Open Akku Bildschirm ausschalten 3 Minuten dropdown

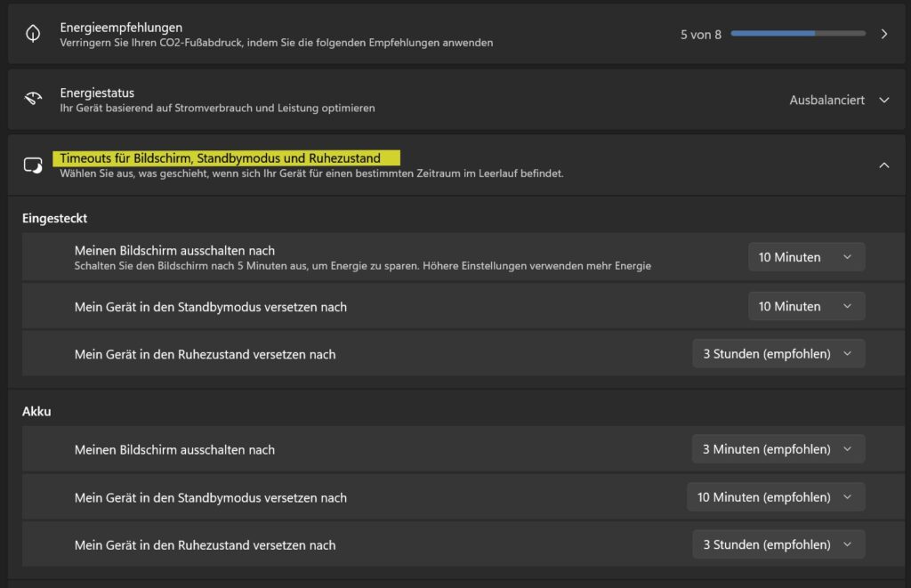(778, 449)
